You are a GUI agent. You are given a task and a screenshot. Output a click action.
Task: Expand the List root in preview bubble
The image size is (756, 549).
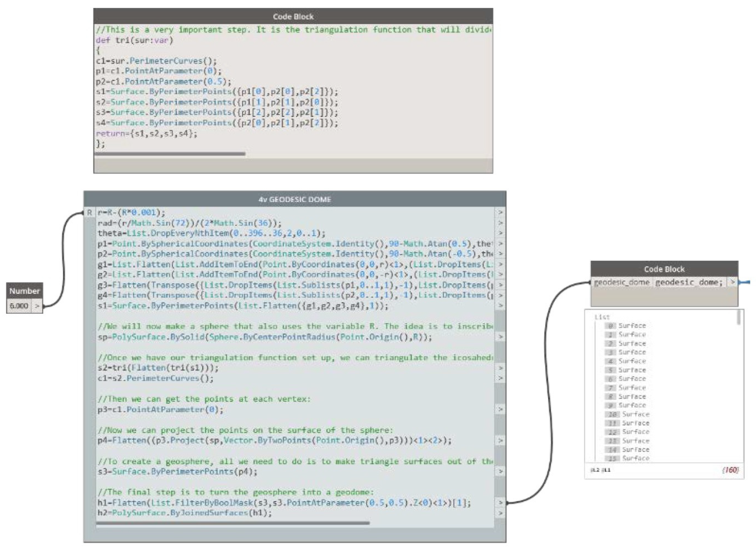(602, 317)
